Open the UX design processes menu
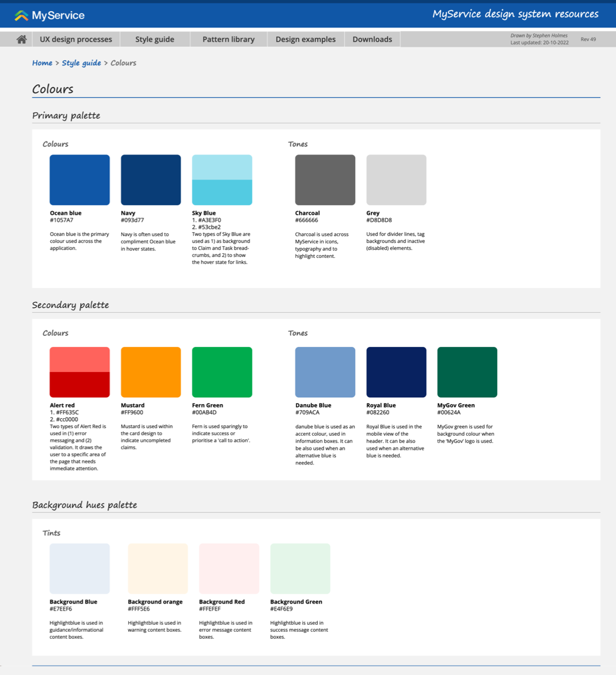Screen dimensions: 616x675 (76, 39)
